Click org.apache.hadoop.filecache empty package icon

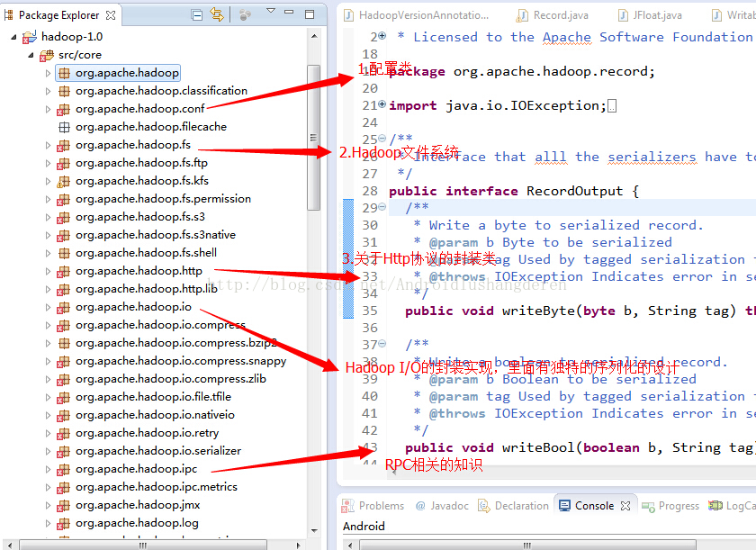click(x=64, y=127)
